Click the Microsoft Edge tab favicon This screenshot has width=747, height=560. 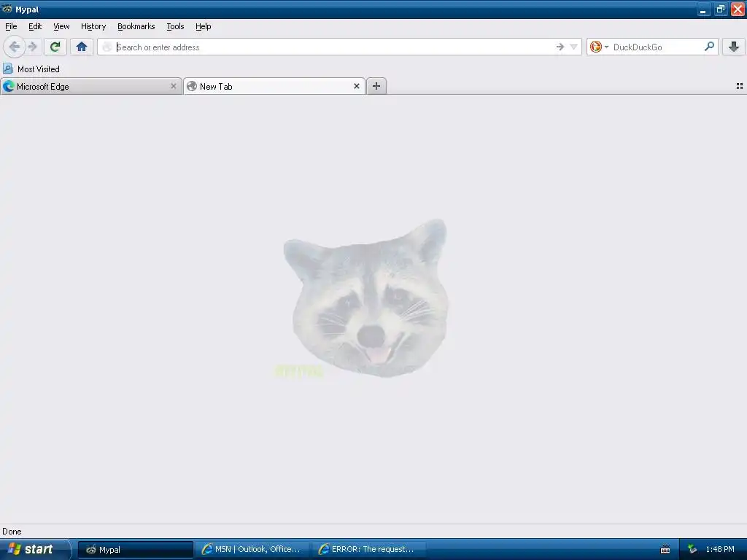click(9, 86)
